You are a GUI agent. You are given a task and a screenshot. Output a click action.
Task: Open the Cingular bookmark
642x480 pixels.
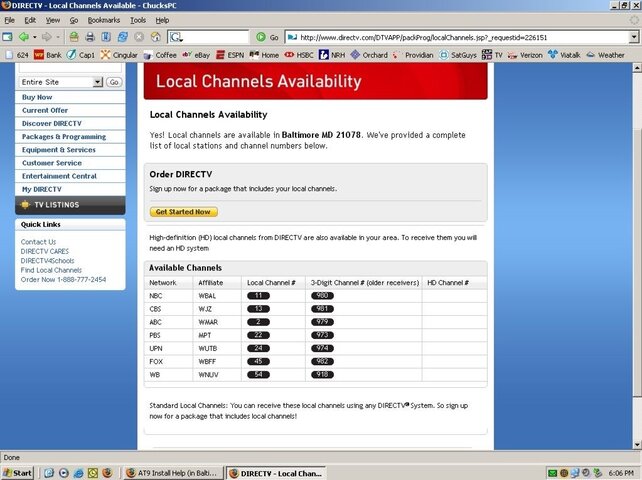coord(119,55)
